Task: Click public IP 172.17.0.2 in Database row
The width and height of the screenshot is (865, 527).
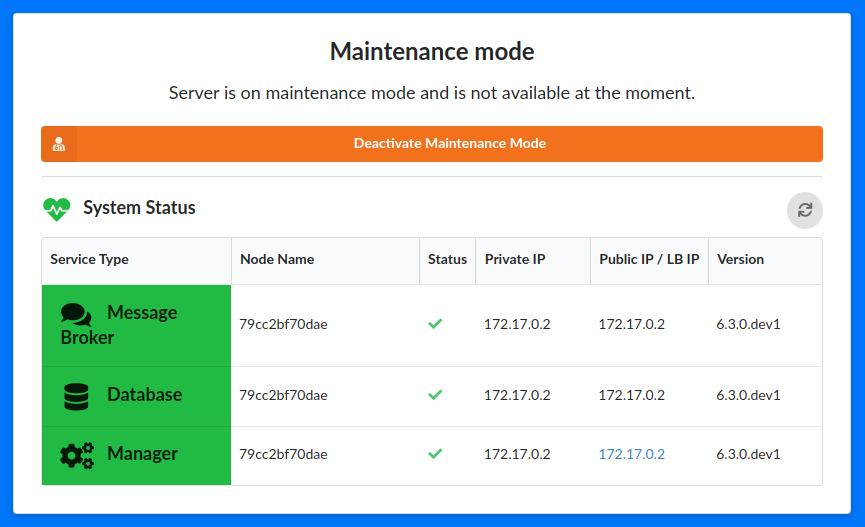Action: click(x=632, y=395)
